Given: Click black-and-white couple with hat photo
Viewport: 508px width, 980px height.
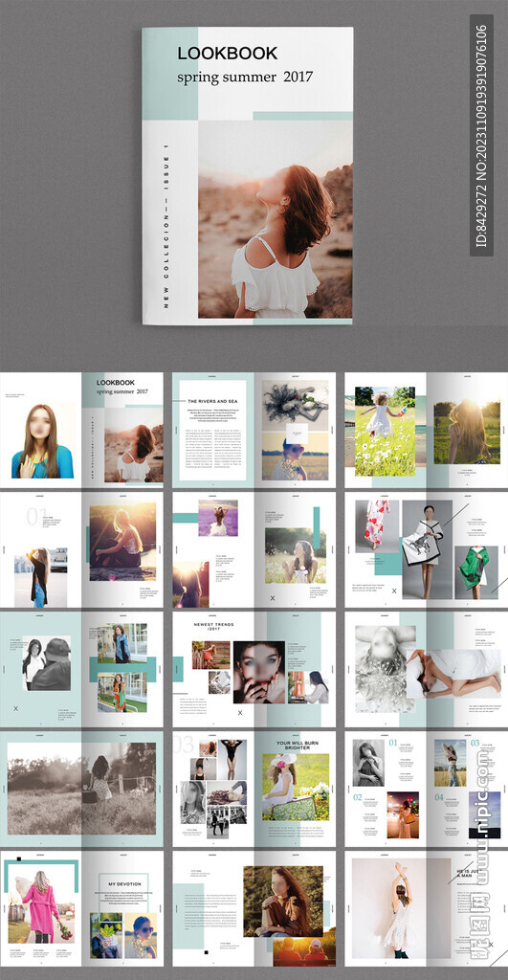Looking at the screenshot, I should (x=46, y=663).
